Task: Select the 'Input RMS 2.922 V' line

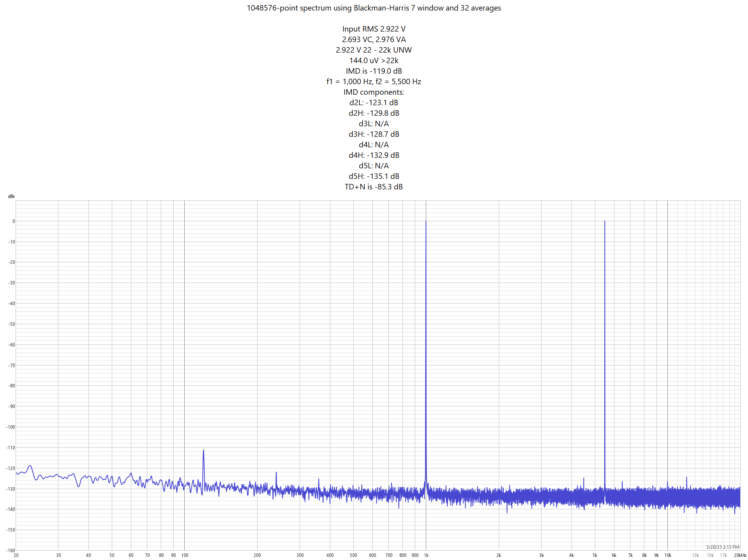Action: [x=374, y=29]
